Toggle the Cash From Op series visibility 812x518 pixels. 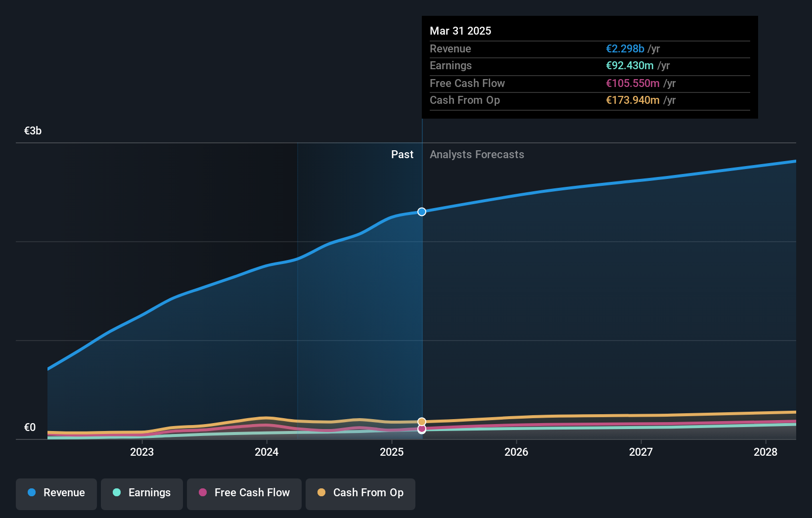pos(361,493)
